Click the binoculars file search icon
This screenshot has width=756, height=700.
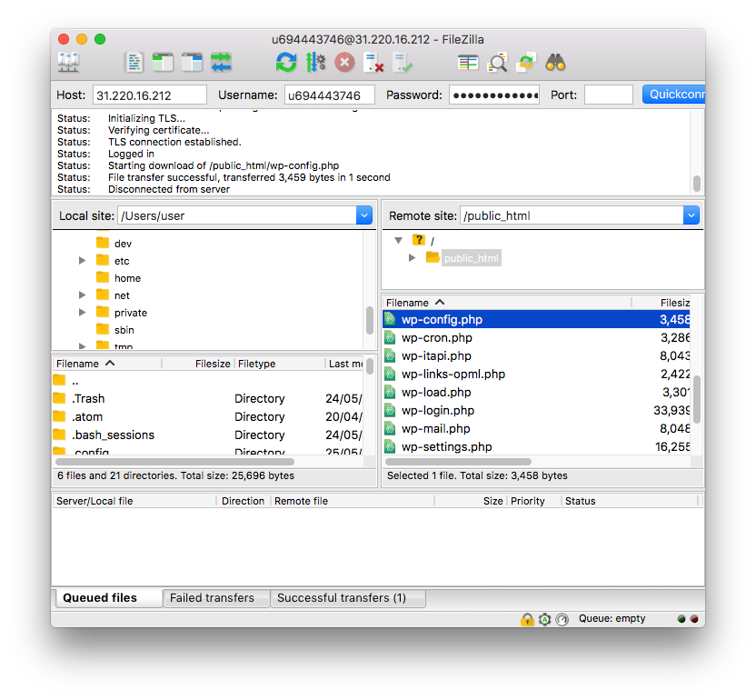tap(556, 62)
